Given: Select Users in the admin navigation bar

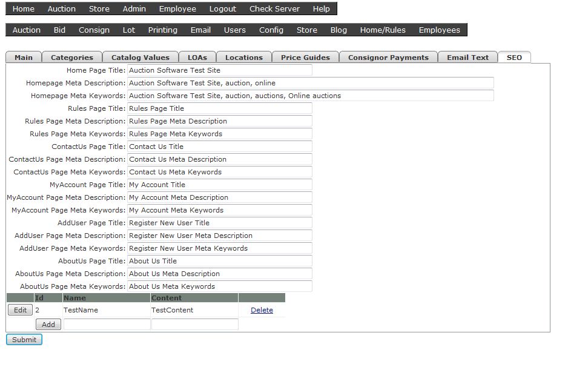Looking at the screenshot, I should click(235, 30).
